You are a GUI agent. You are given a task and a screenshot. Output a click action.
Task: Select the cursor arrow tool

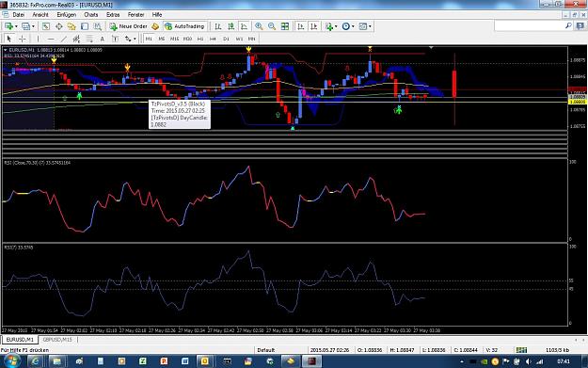[x=9, y=39]
